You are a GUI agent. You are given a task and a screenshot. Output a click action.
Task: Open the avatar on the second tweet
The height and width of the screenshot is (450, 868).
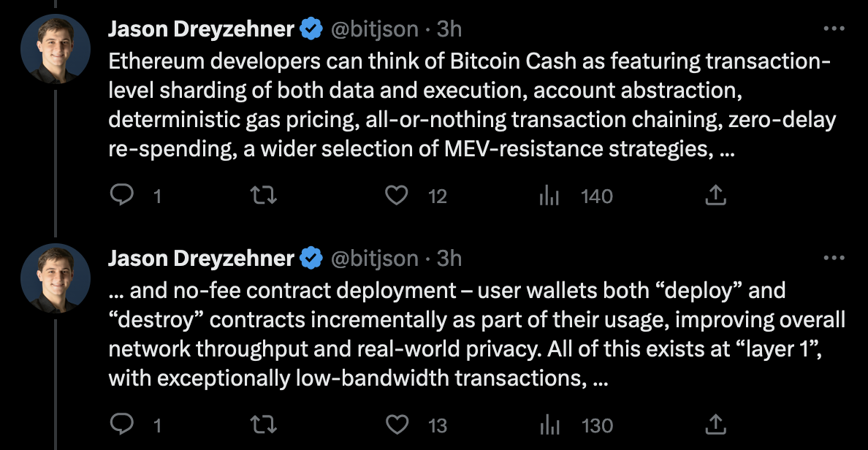tap(56, 278)
